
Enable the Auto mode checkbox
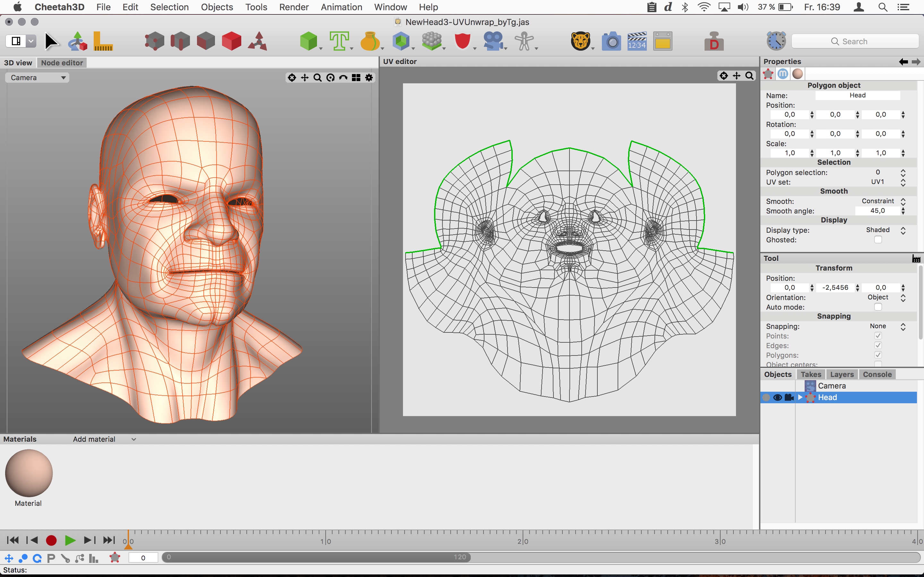tap(877, 307)
